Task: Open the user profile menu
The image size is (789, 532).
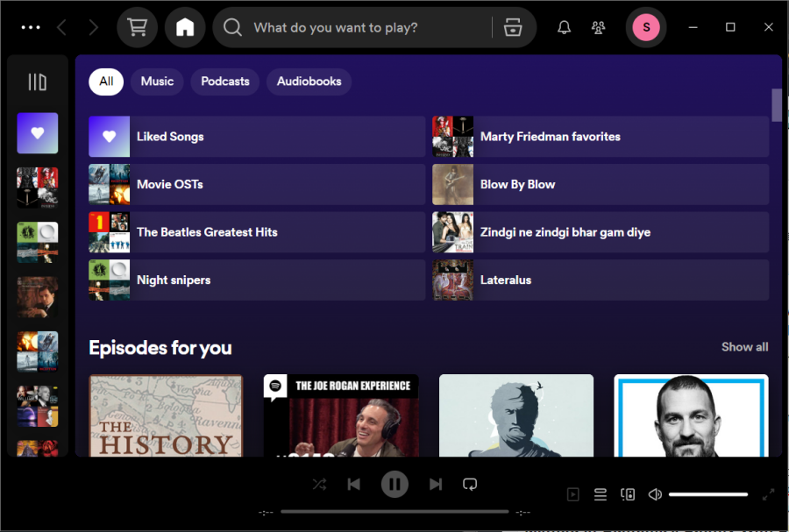Action: click(x=646, y=27)
